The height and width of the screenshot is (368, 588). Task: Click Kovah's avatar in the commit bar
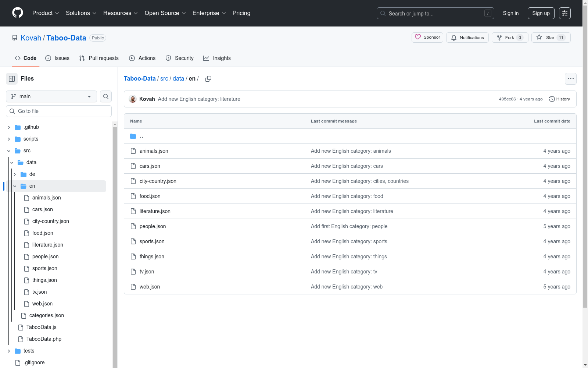pos(133,99)
